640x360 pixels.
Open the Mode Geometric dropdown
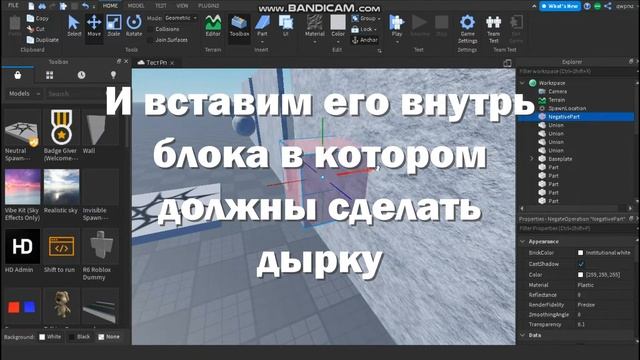click(181, 18)
